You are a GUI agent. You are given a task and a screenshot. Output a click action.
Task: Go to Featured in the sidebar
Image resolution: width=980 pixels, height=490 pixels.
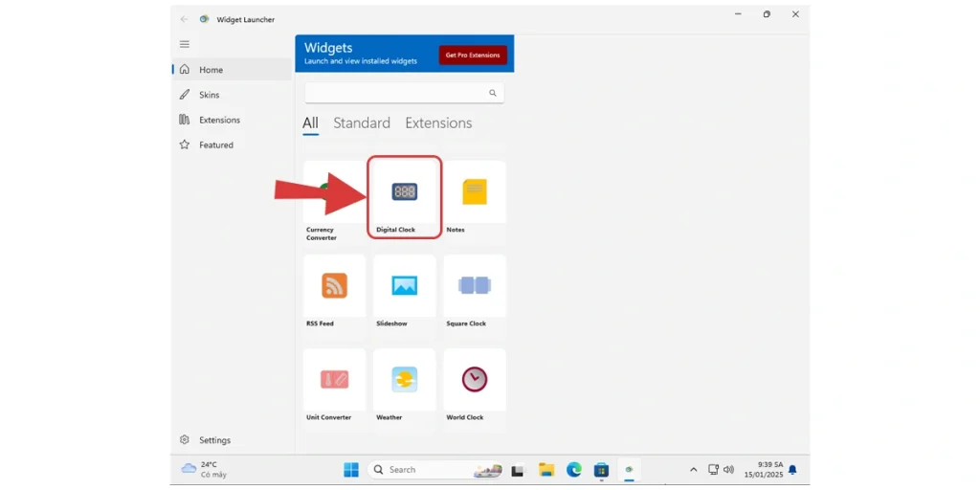click(215, 145)
